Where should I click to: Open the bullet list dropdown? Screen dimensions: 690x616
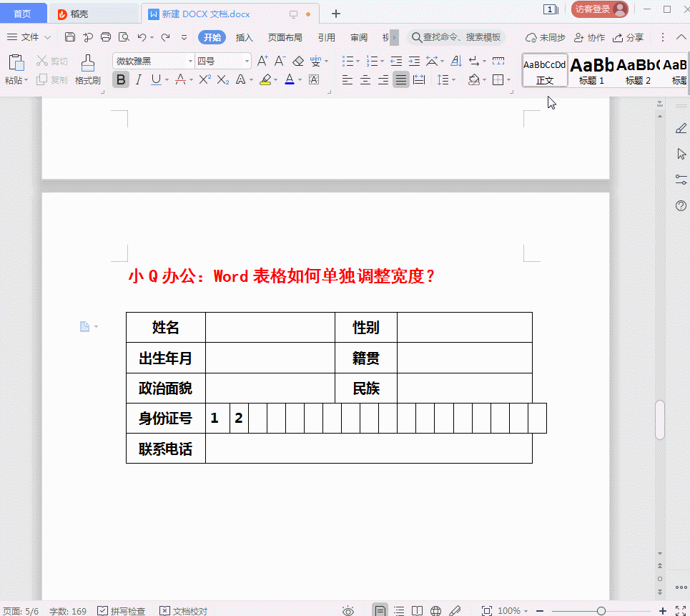pos(358,62)
